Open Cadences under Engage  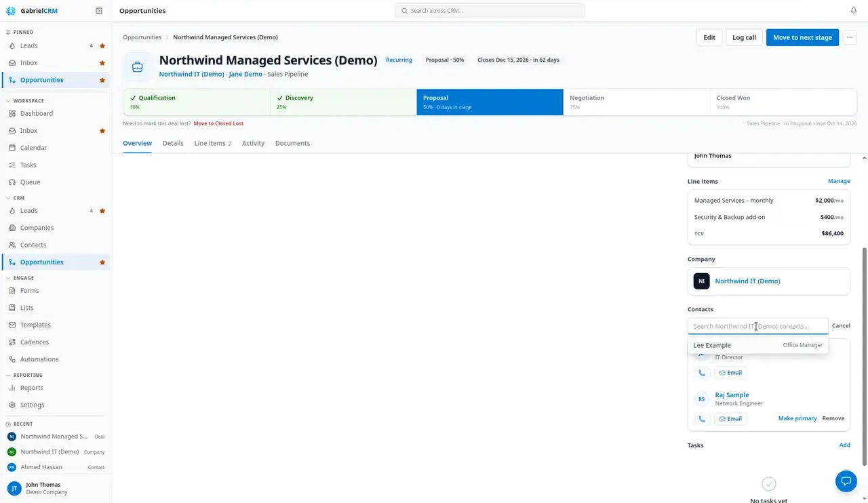56,342
